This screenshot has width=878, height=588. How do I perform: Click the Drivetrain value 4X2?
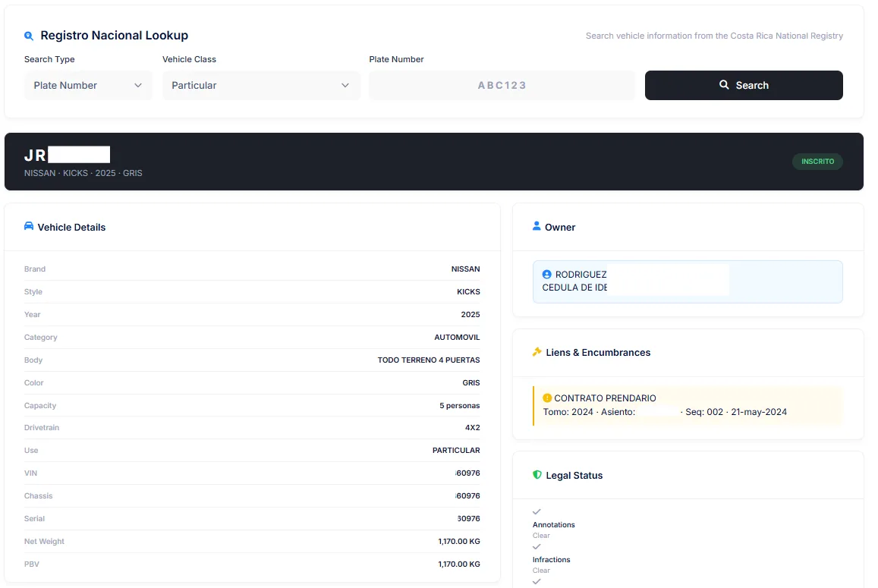(x=472, y=427)
